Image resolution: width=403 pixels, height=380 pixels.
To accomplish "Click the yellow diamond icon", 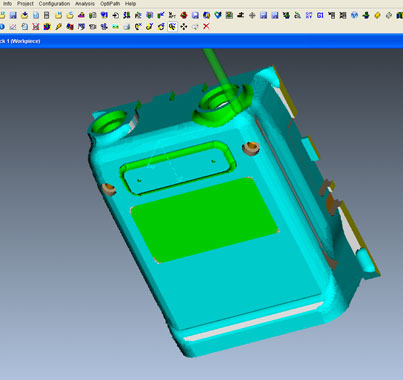I will [x=377, y=15].
